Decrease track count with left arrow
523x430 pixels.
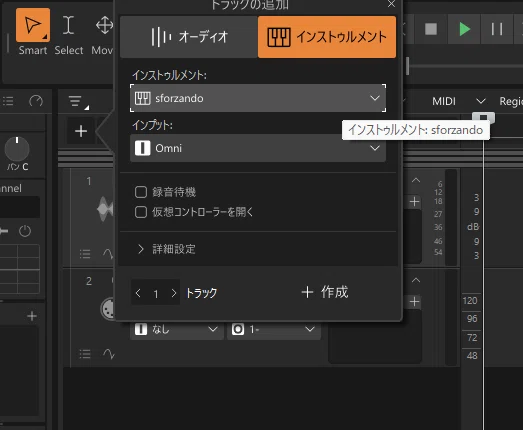click(x=138, y=293)
